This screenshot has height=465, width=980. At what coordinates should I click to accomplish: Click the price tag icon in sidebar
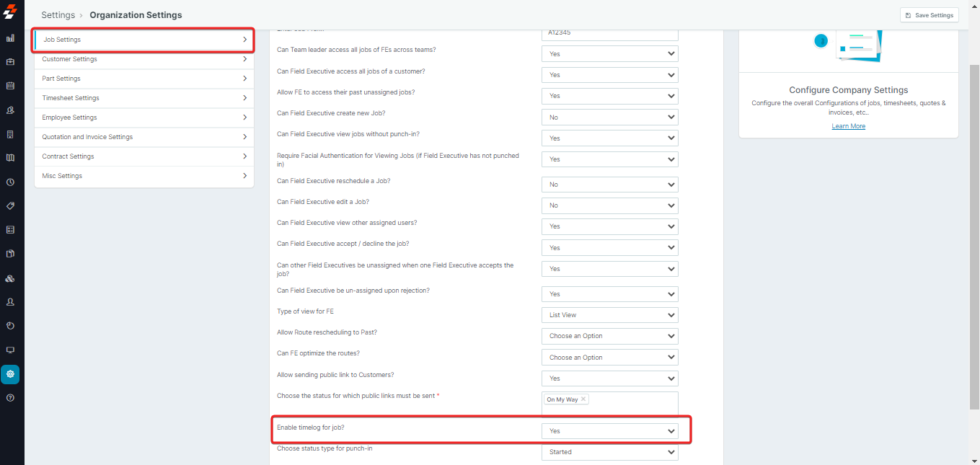click(10, 206)
